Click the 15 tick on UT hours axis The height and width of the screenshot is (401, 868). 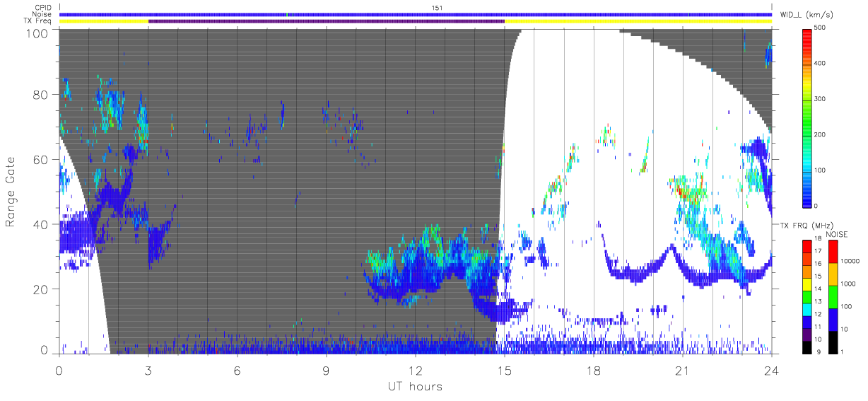pos(505,371)
